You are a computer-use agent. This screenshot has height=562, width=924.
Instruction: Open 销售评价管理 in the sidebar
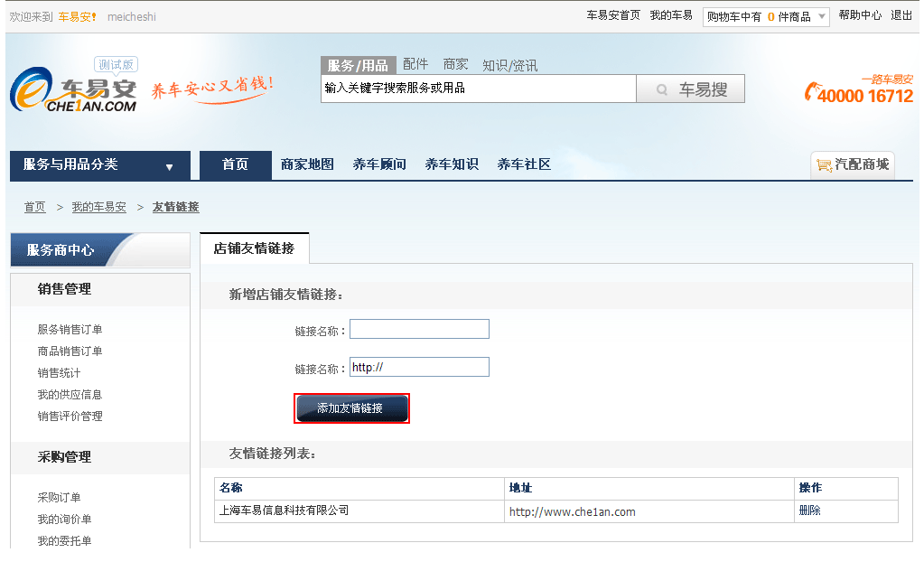point(70,417)
